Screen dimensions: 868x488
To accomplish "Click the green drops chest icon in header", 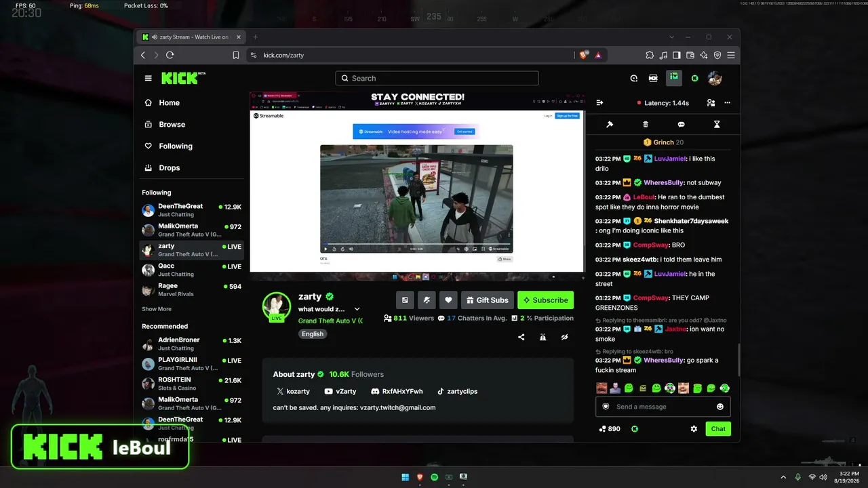I will (674, 78).
